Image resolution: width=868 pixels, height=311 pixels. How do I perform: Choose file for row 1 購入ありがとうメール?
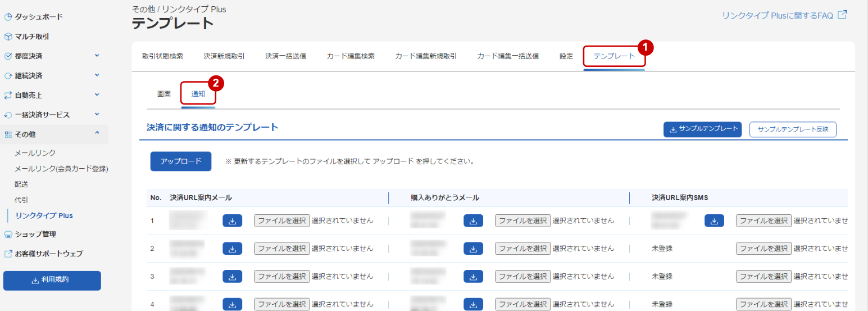click(x=522, y=220)
